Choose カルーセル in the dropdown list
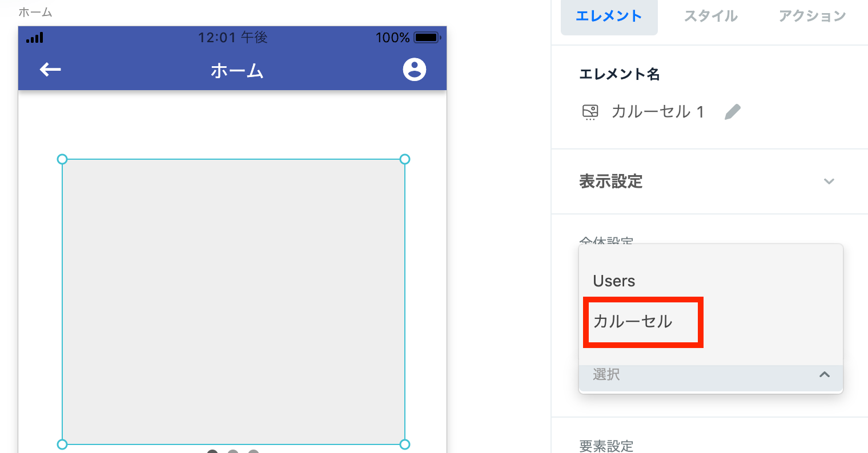This screenshot has height=453, width=868. coord(633,322)
